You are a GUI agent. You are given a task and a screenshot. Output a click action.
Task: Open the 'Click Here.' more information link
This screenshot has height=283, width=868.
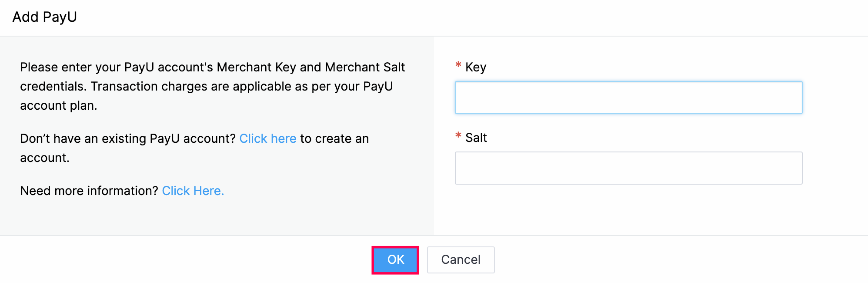click(x=193, y=191)
